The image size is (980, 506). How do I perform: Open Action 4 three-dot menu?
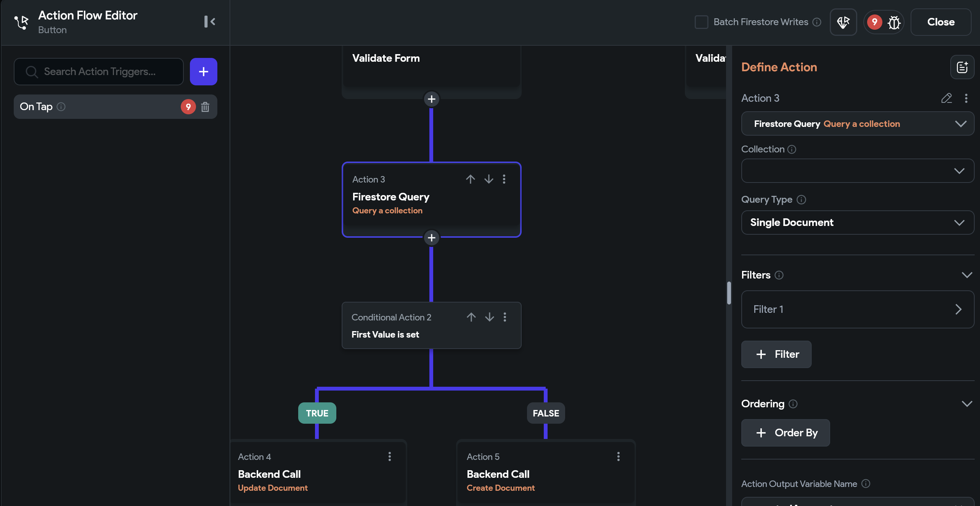click(x=389, y=456)
